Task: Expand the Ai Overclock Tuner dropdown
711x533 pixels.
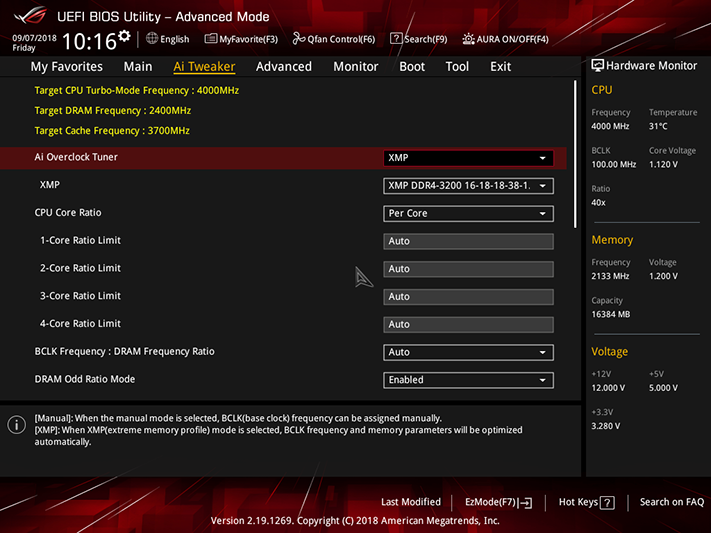Action: [x=468, y=158]
